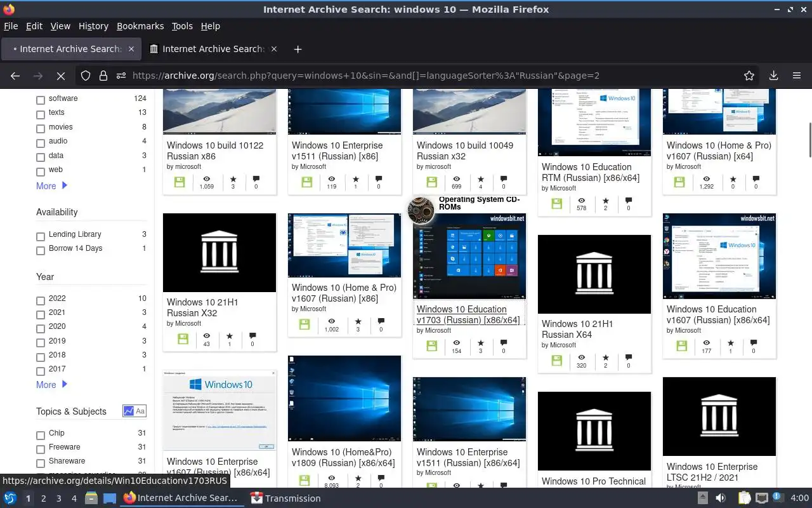Check the Freeware topic filter
Viewport: 812px width, 508px height.
pyautogui.click(x=41, y=449)
